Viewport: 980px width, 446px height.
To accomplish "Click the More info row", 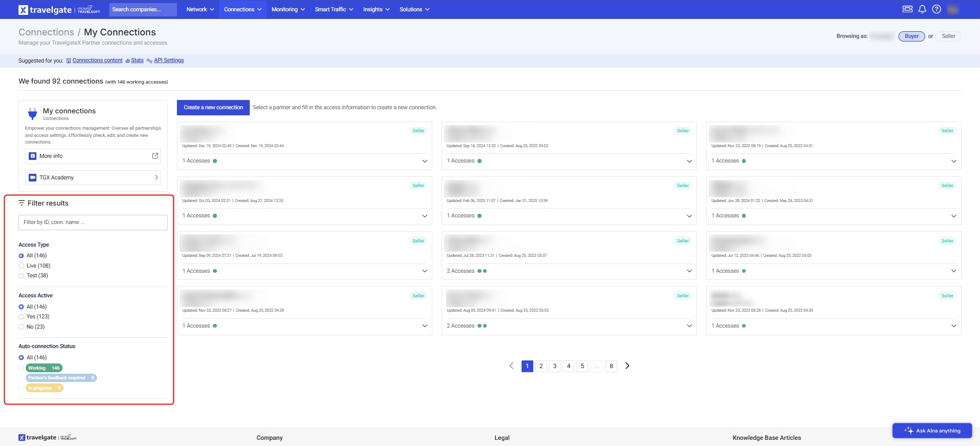I will coord(93,156).
